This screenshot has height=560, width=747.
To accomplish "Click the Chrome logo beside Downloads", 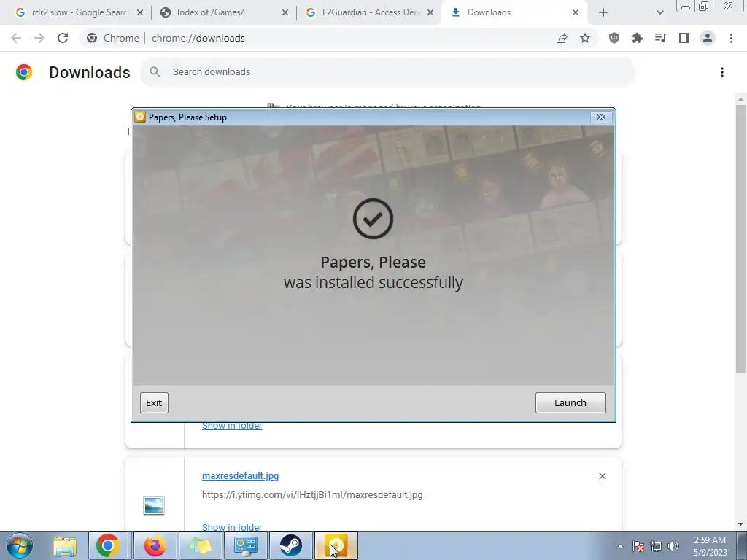I will click(24, 72).
